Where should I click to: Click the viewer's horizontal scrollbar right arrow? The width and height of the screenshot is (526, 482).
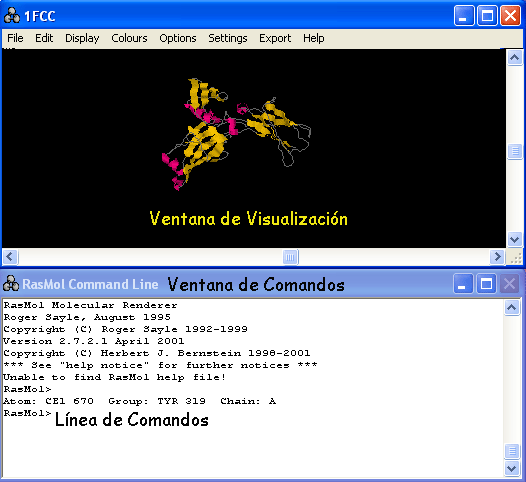point(497,257)
